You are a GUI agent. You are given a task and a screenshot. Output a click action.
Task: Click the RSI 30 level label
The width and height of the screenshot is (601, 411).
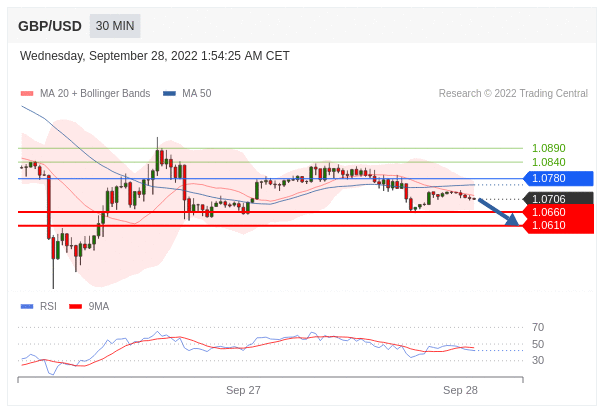coord(538,360)
